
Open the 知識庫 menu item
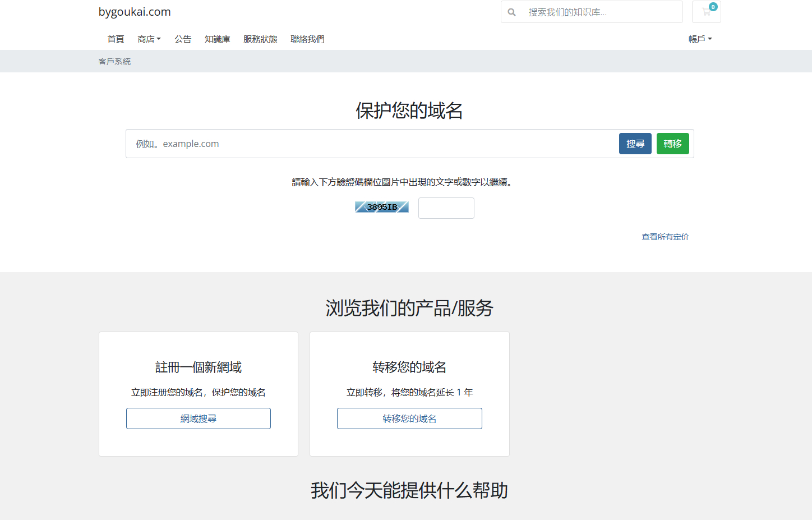[217, 39]
